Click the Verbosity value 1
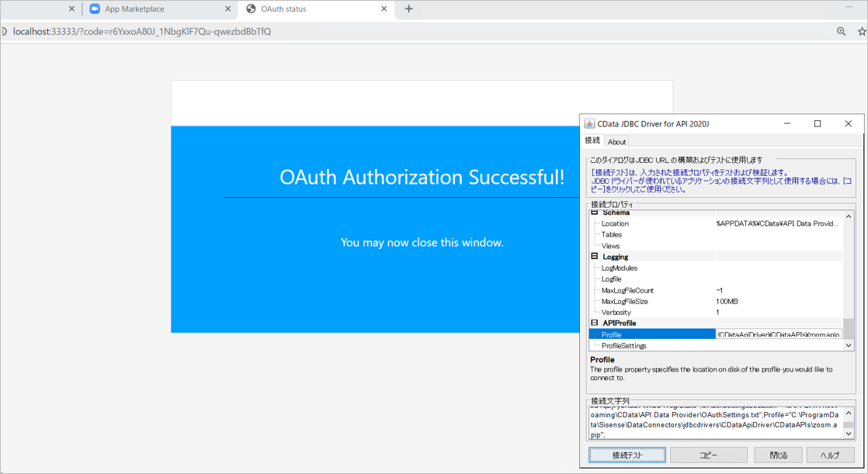 pos(718,312)
